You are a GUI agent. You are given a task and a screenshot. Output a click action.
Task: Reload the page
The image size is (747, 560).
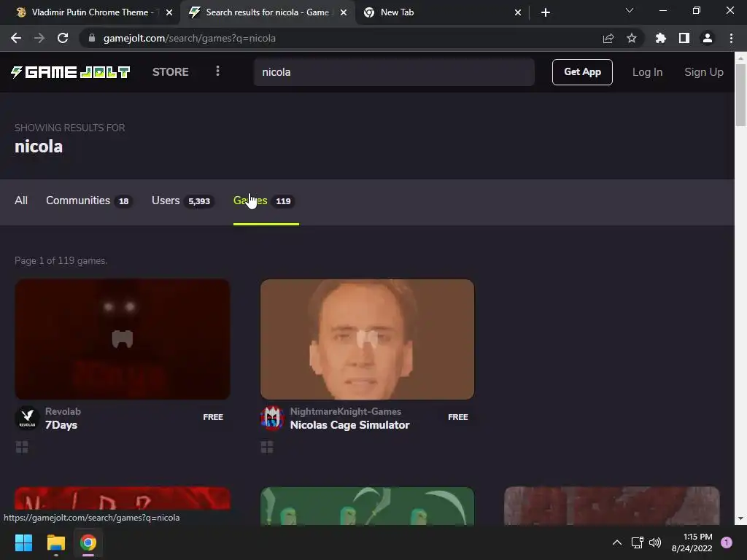(x=63, y=38)
